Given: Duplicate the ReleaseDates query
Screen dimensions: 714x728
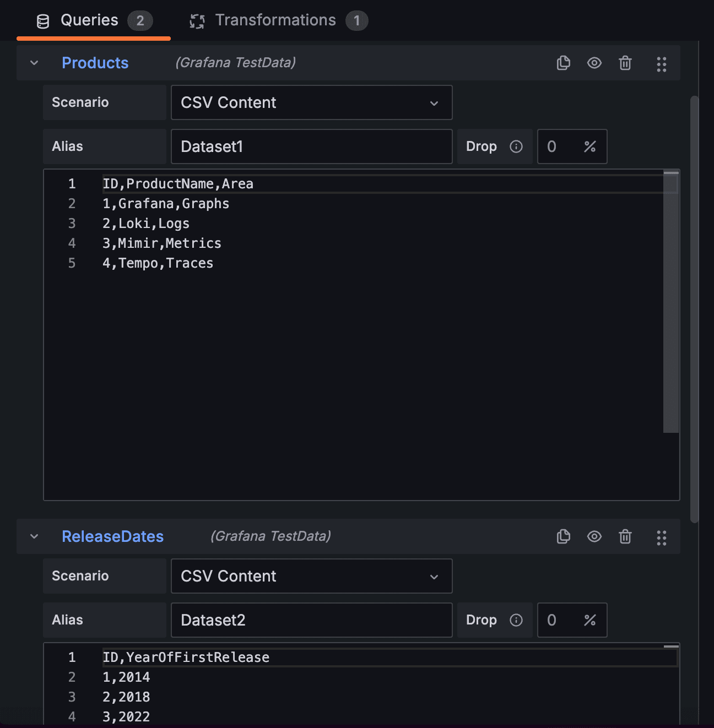Looking at the screenshot, I should pos(563,536).
